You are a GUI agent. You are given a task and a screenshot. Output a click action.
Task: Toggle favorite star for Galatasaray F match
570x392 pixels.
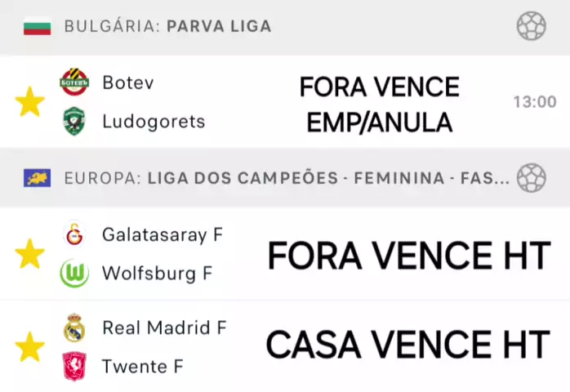click(x=30, y=254)
